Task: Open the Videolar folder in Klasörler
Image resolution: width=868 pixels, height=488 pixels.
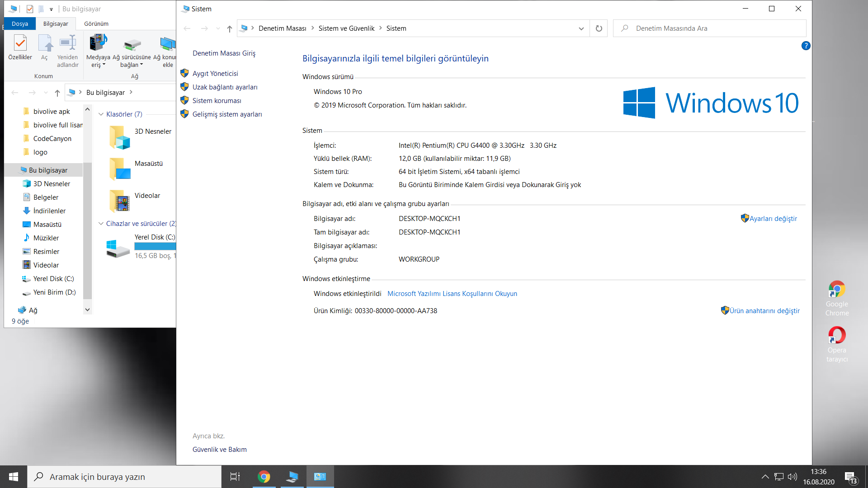Action: point(120,201)
